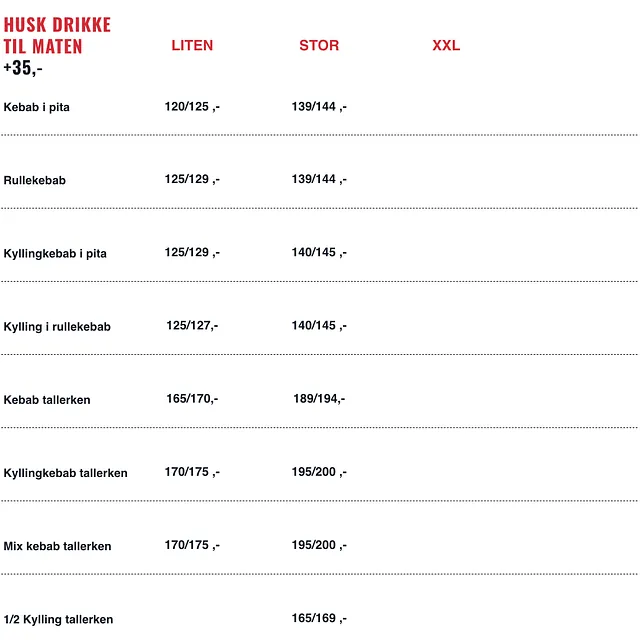Select the 189/194 large Kebab tallerken price
Viewport: 640px width, 640px height.
[x=319, y=399]
